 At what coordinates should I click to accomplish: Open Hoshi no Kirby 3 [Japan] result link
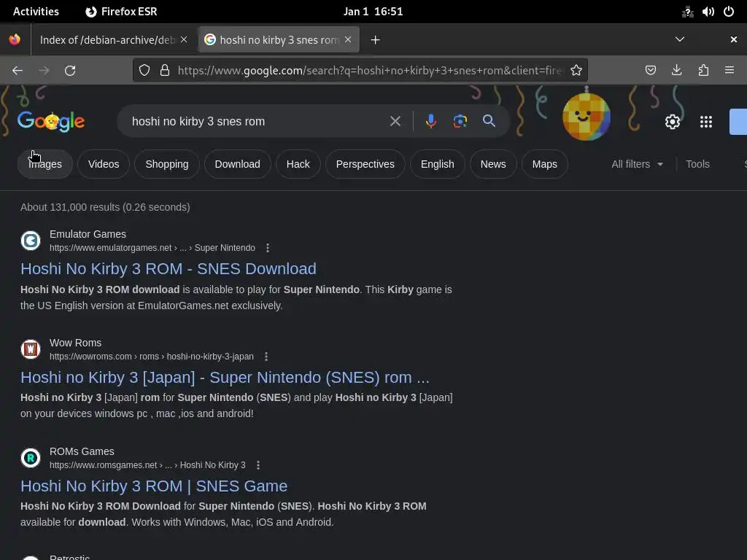[225, 378]
